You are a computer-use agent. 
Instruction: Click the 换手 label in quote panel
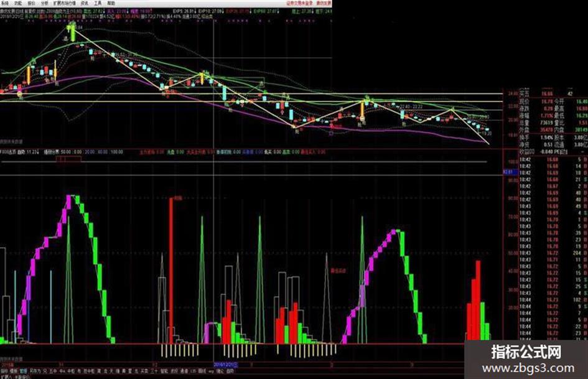click(524, 138)
